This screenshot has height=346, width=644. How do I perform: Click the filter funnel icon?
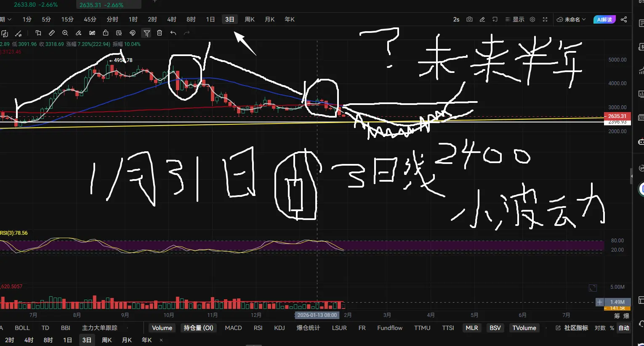click(146, 33)
